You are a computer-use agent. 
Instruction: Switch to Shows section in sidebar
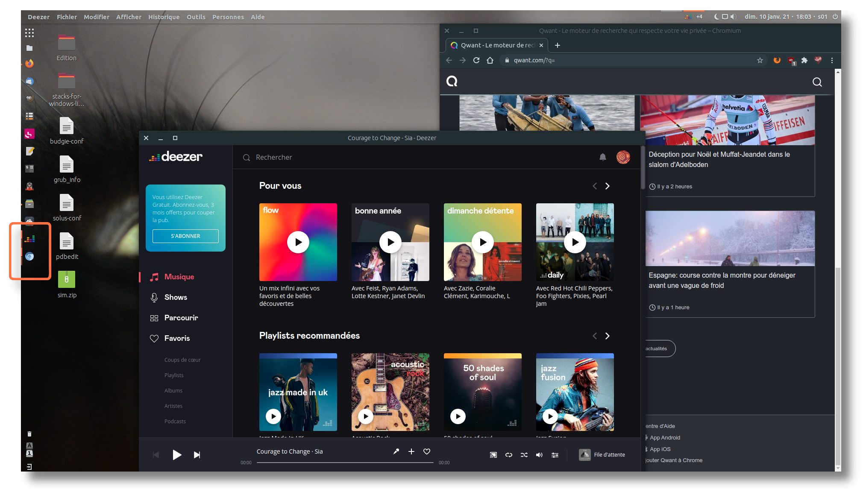point(176,297)
